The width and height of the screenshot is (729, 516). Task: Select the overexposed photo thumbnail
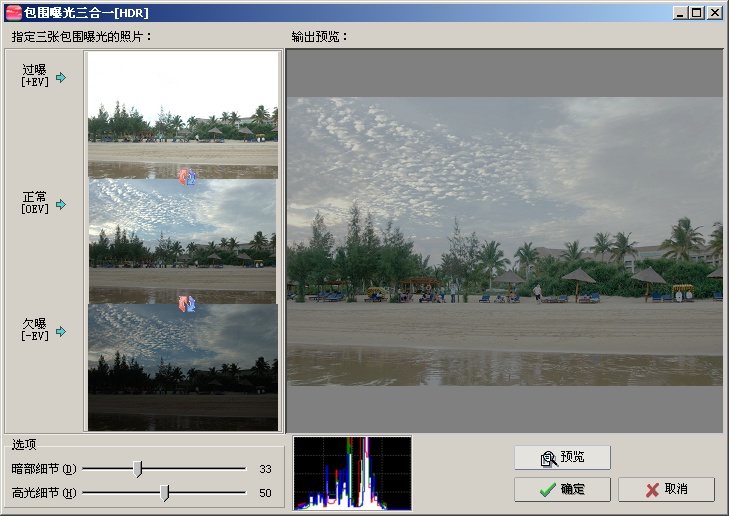183,114
